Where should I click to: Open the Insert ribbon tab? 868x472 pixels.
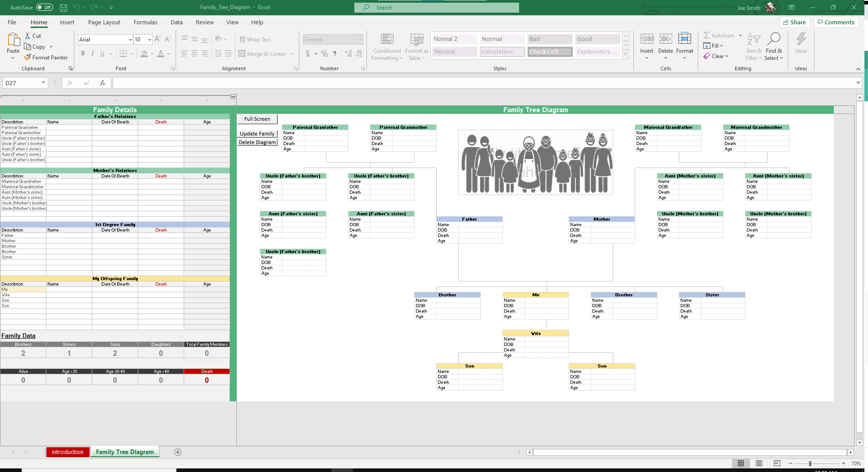click(x=67, y=22)
